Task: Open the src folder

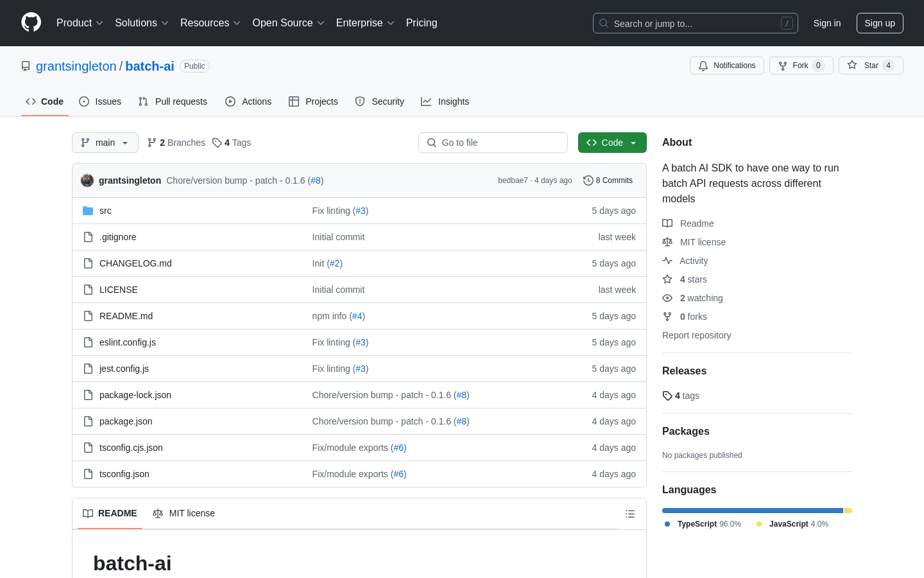Action: [x=105, y=211]
